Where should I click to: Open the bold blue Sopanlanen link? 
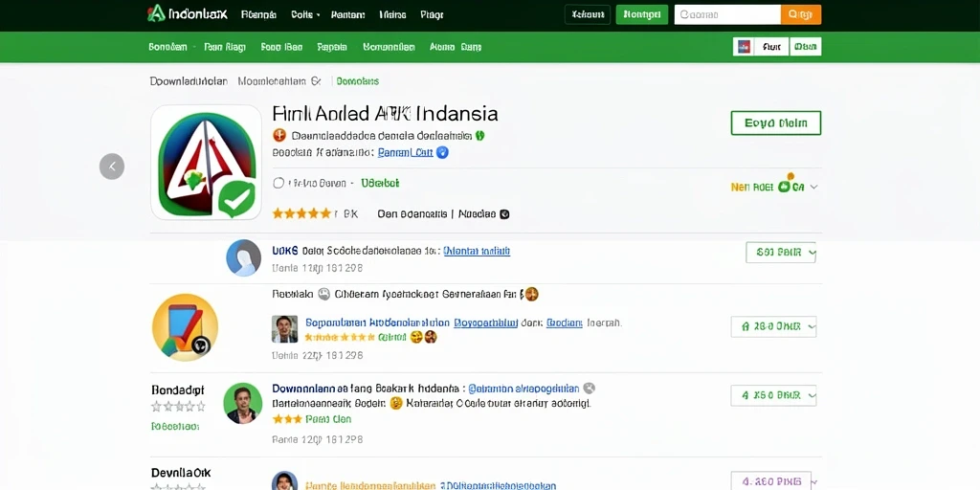pos(377,323)
